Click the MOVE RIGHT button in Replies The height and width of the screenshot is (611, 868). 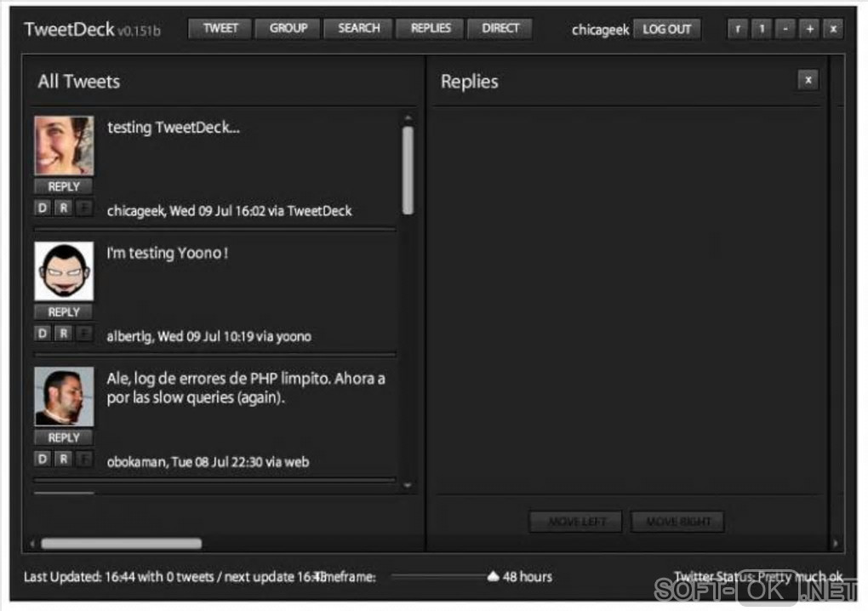click(677, 522)
